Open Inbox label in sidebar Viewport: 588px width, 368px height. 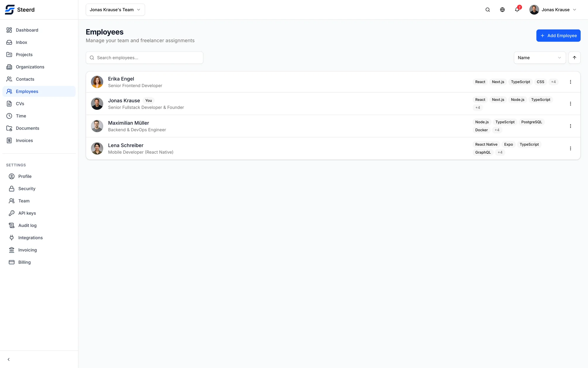(x=21, y=42)
